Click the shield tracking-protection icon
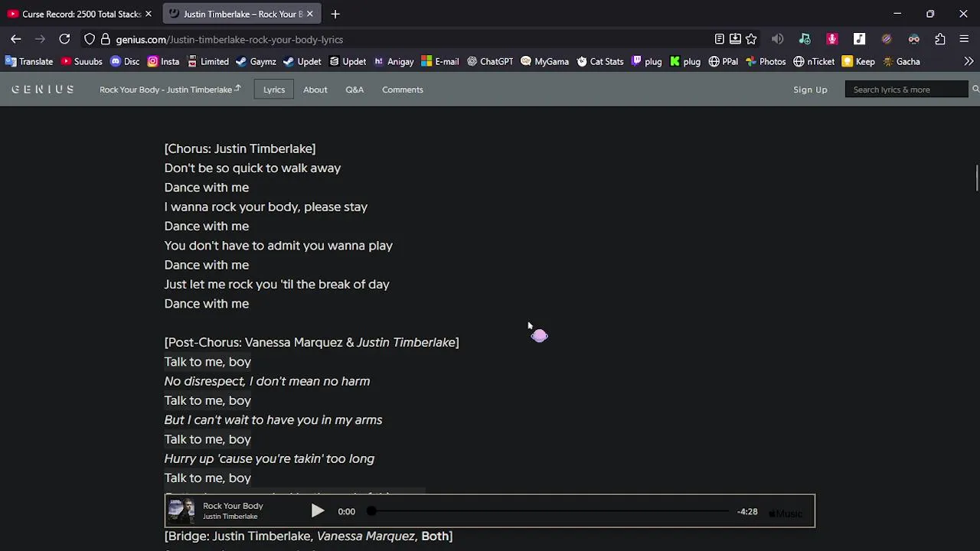 tap(90, 39)
